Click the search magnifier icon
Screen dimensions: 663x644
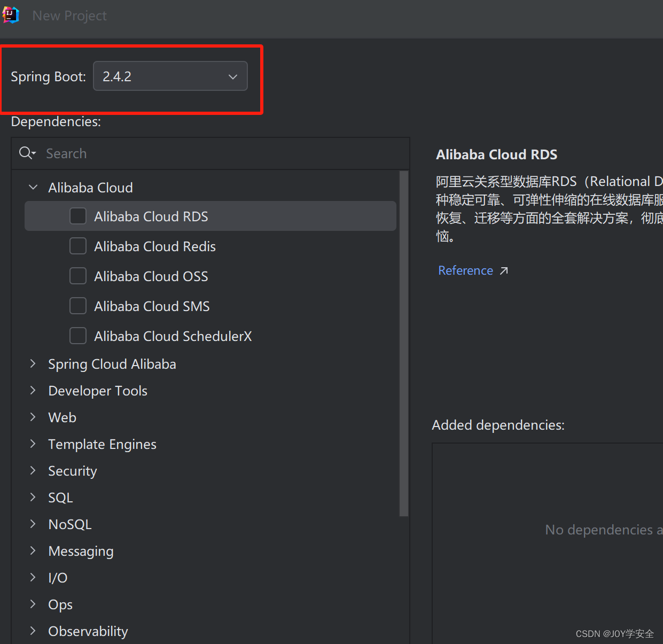(27, 153)
